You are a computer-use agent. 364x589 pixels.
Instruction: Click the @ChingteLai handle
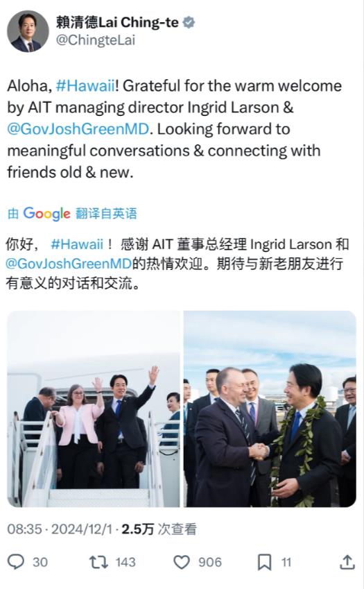[96, 40]
